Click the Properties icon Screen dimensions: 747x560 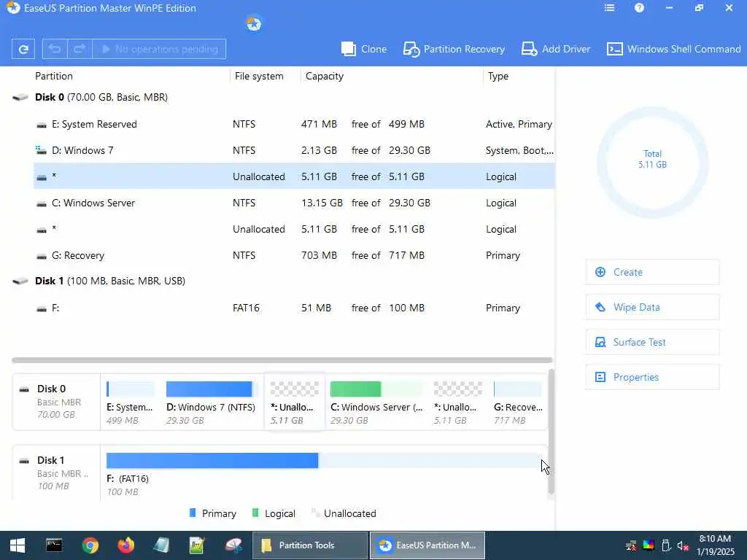(600, 377)
